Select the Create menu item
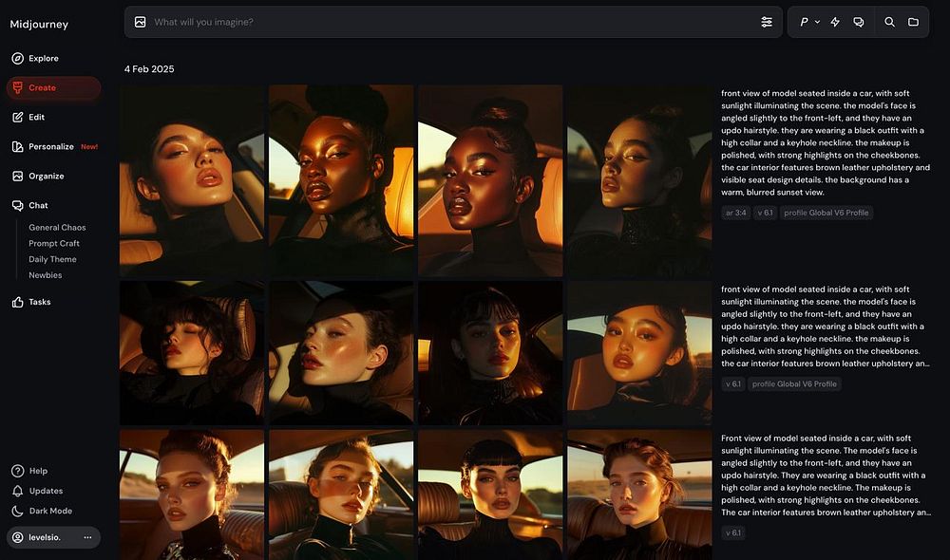This screenshot has width=950, height=560. [53, 87]
